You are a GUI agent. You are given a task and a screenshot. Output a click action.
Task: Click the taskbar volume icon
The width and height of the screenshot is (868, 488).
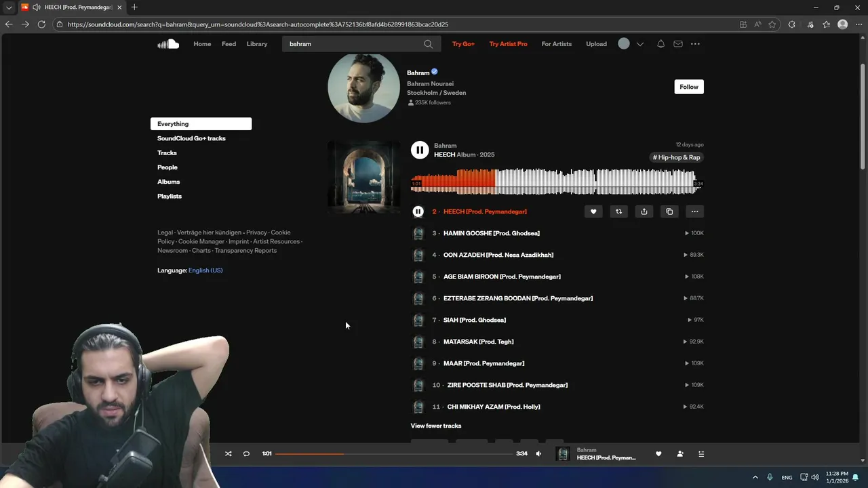(x=815, y=477)
